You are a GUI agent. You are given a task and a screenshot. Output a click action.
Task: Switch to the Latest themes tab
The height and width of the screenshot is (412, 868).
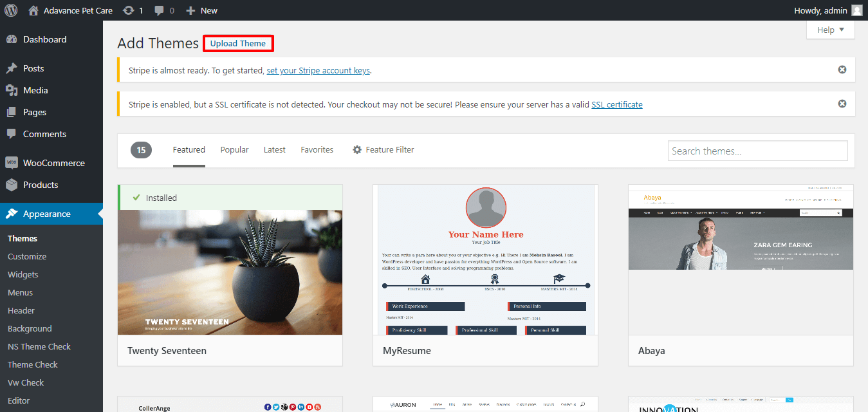[x=274, y=150]
